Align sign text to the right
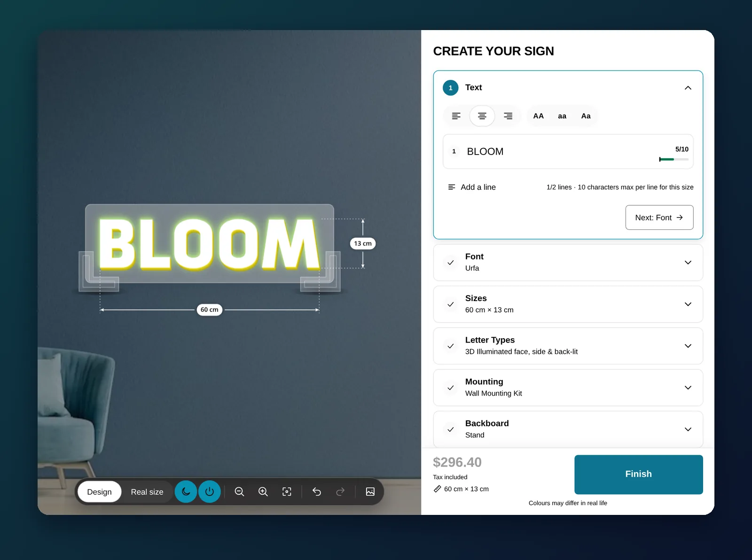 pyautogui.click(x=508, y=116)
